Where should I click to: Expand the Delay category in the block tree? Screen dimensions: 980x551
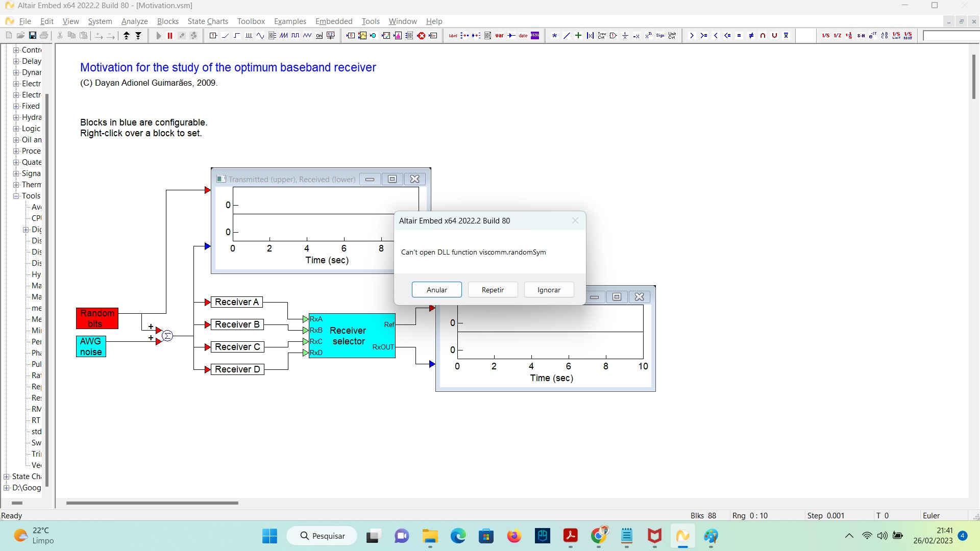click(x=15, y=61)
